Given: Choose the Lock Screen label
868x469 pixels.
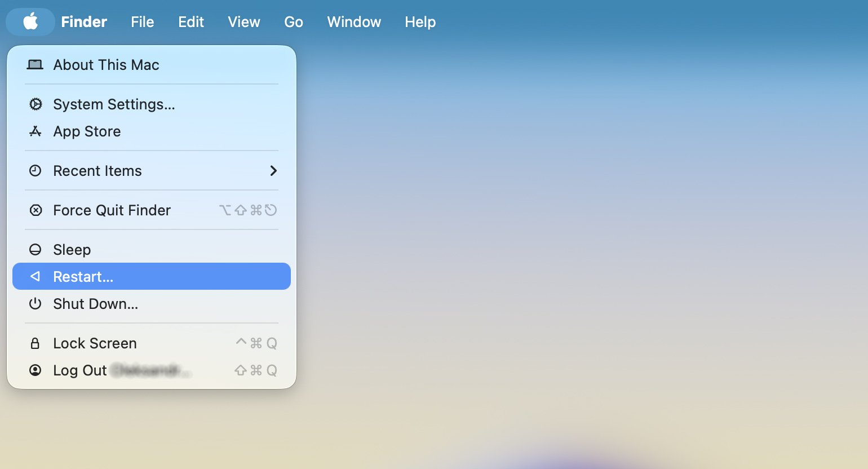Looking at the screenshot, I should (x=95, y=343).
